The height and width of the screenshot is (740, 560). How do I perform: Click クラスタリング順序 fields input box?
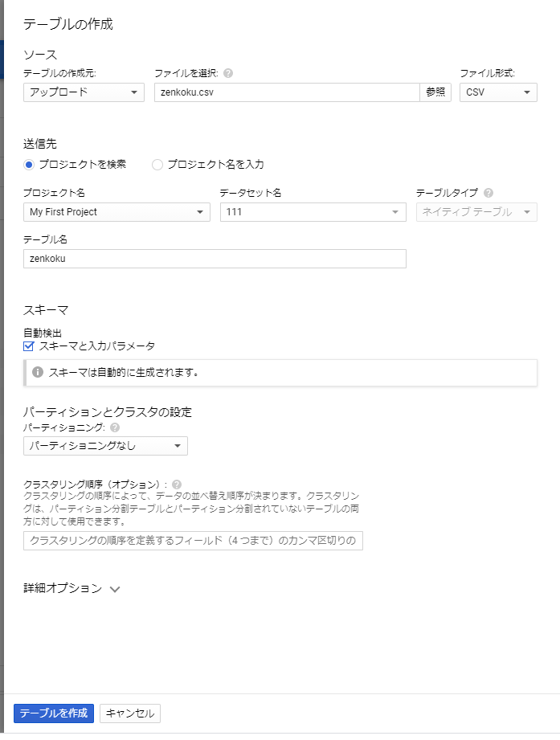[193, 541]
